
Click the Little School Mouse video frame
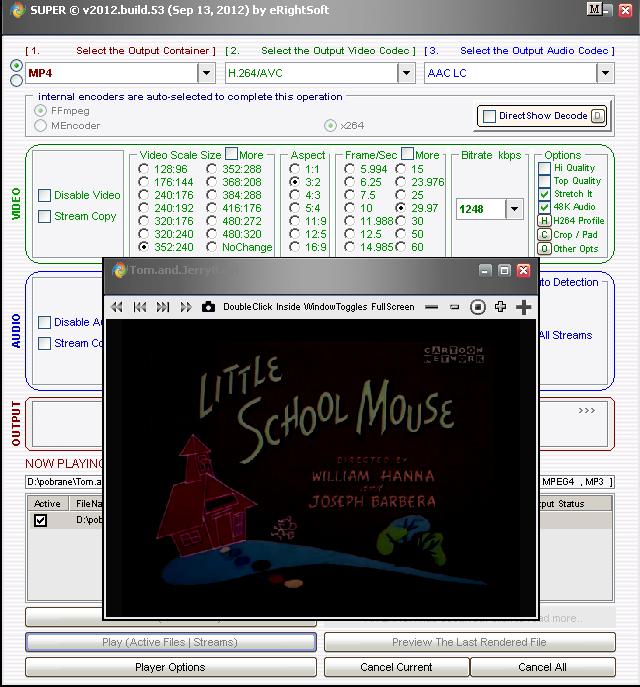pyautogui.click(x=321, y=467)
